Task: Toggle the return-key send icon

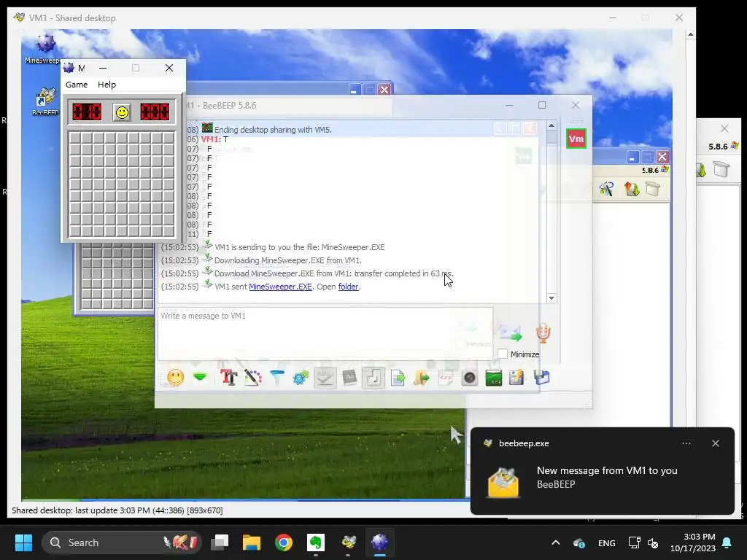Action: pyautogui.click(x=373, y=378)
